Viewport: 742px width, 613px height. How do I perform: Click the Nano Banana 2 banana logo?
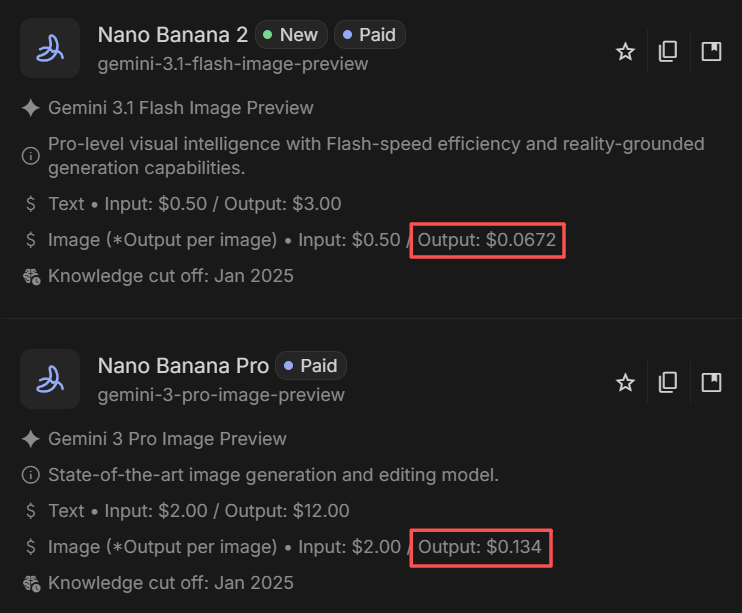(50, 48)
